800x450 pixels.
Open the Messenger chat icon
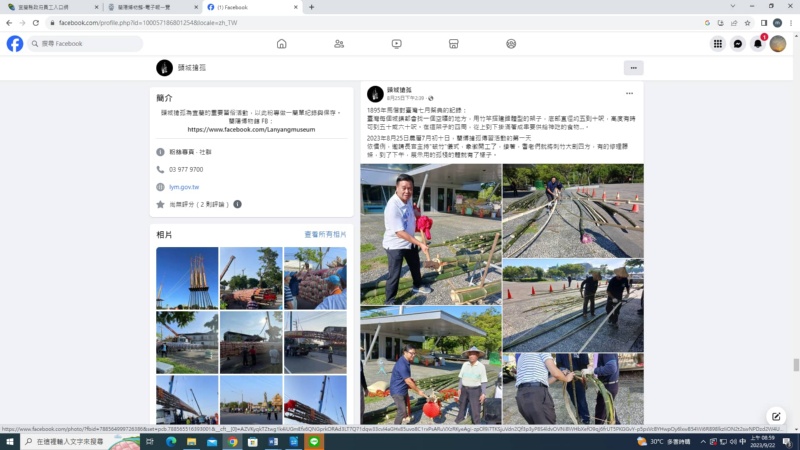point(738,44)
